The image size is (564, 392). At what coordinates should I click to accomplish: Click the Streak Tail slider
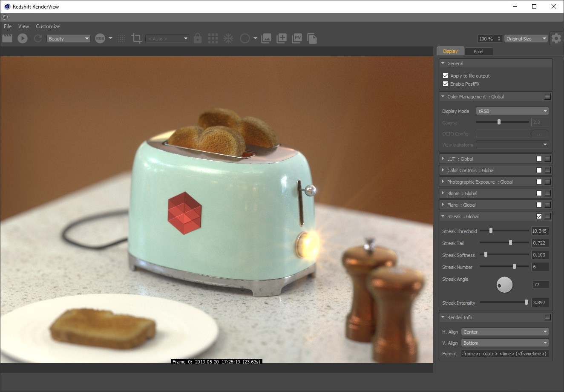coord(504,242)
